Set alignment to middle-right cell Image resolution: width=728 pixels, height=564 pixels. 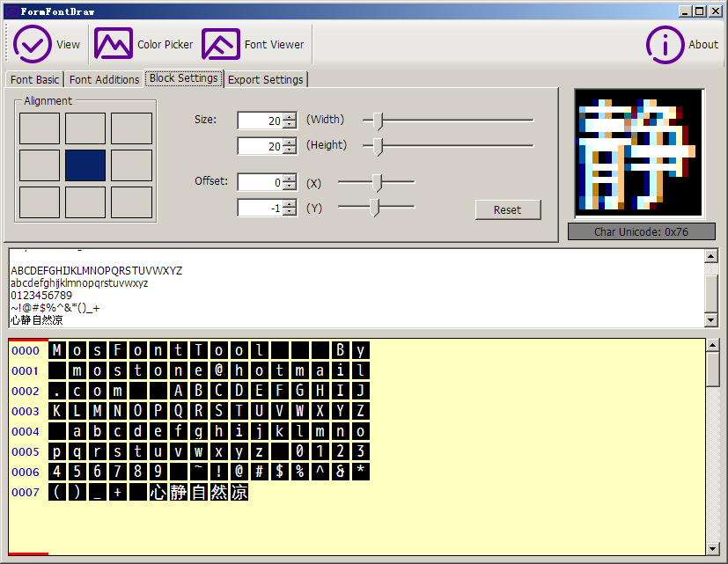(131, 165)
